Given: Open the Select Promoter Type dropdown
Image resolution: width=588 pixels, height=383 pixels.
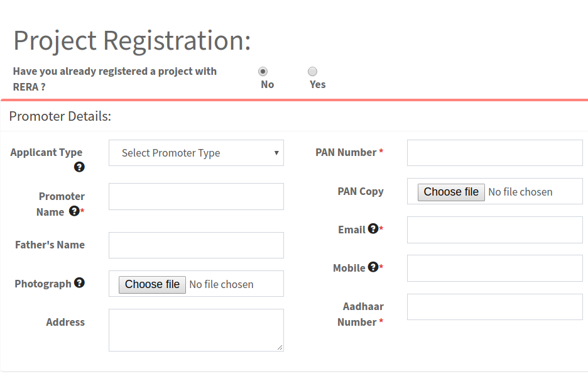Looking at the screenshot, I should [196, 153].
